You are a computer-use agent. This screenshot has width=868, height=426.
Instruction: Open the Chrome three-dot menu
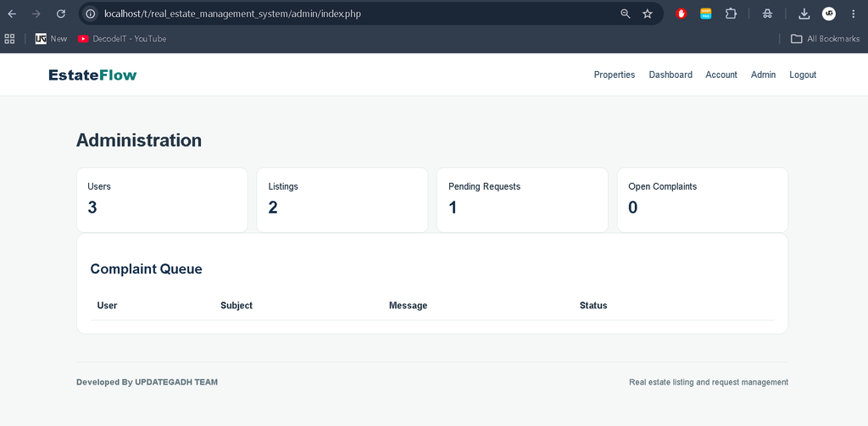click(853, 14)
